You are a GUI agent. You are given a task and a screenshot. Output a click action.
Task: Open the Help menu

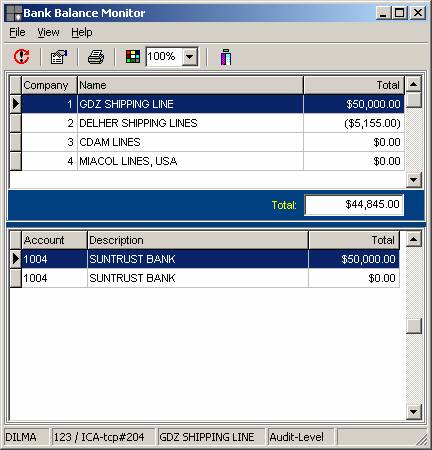[82, 32]
